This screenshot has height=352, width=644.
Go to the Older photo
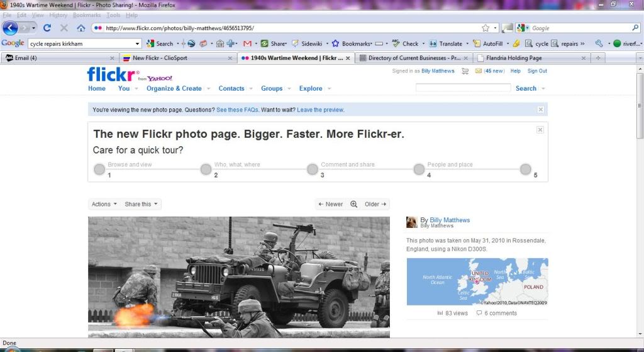tap(376, 204)
